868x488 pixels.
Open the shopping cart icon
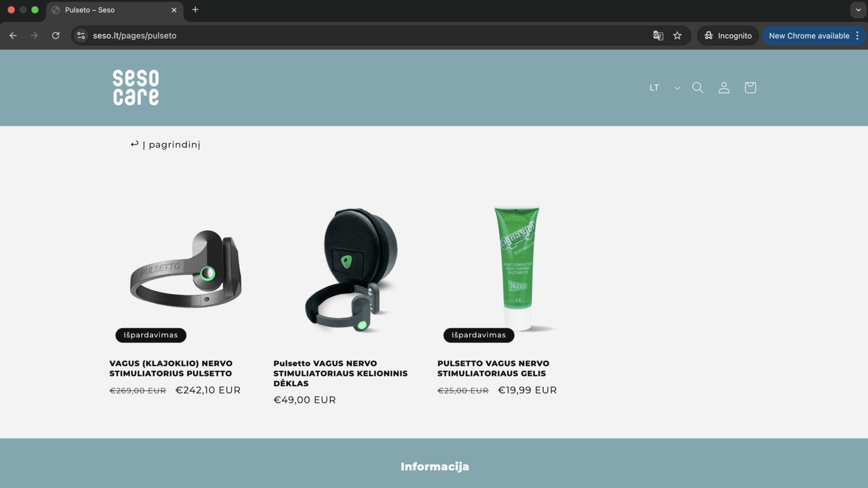[750, 88]
